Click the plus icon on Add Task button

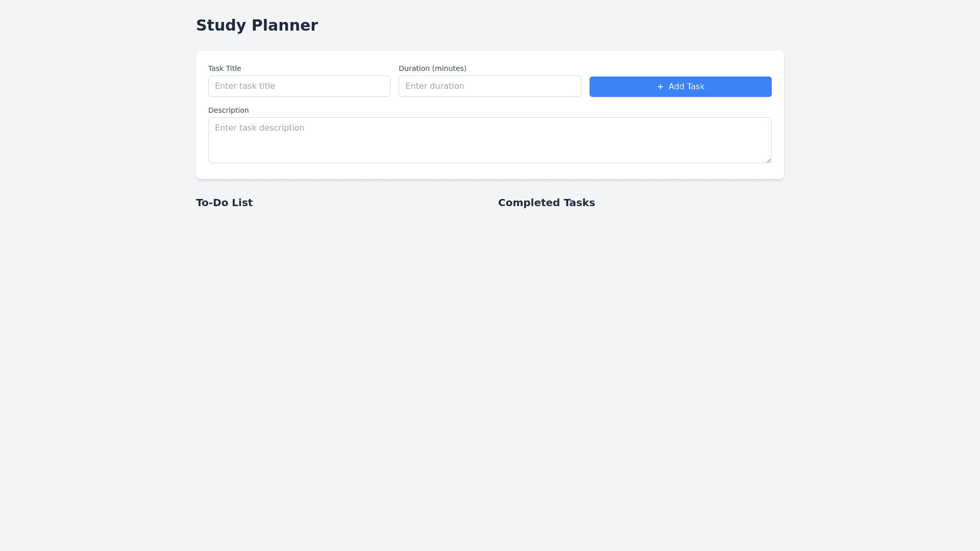(x=660, y=87)
